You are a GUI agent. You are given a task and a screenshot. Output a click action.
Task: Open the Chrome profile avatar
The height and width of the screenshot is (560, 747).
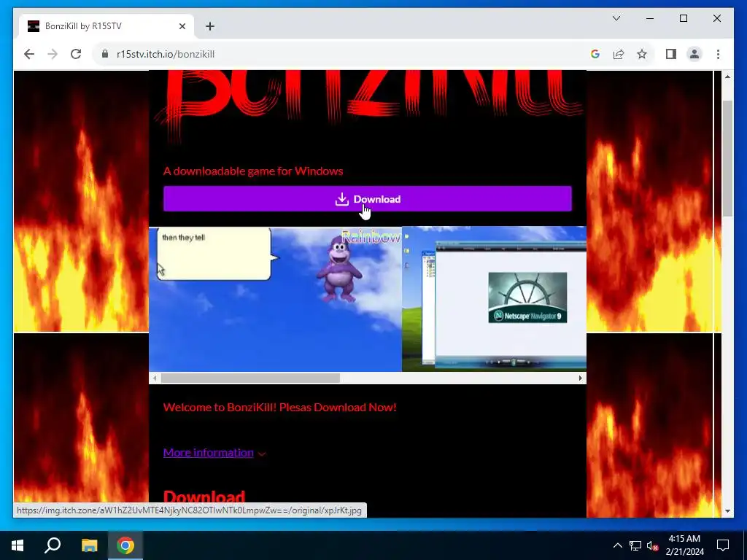(694, 54)
